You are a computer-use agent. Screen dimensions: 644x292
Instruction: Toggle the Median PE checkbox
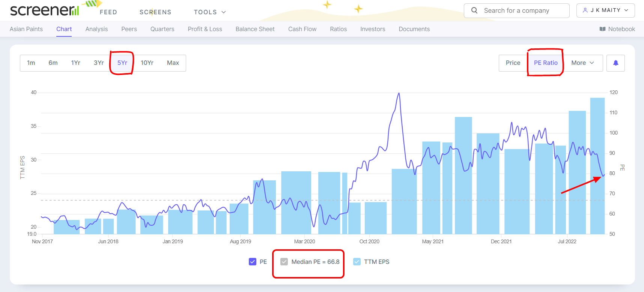(x=284, y=262)
